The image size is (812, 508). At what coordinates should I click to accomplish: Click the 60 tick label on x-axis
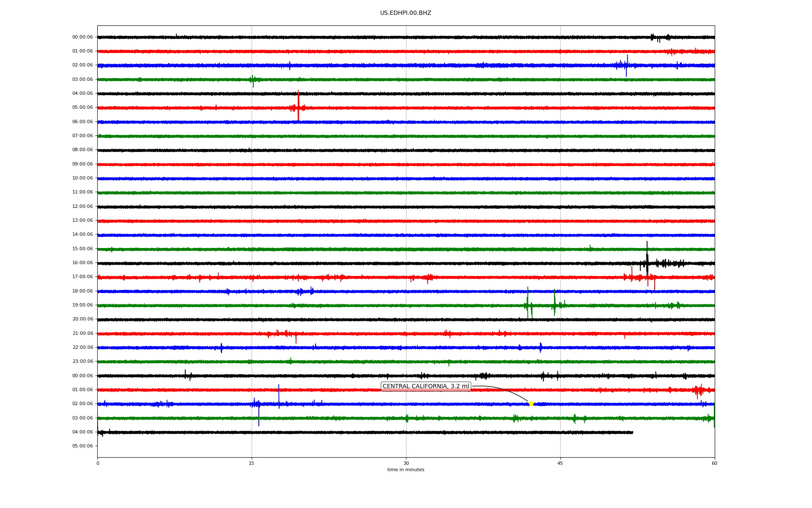(x=714, y=464)
